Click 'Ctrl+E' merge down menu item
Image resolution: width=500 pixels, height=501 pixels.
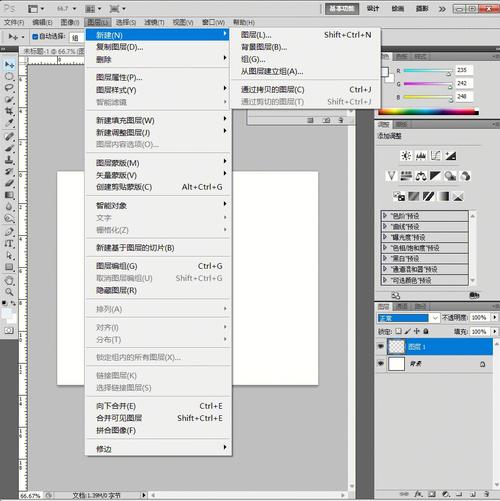click(x=159, y=406)
